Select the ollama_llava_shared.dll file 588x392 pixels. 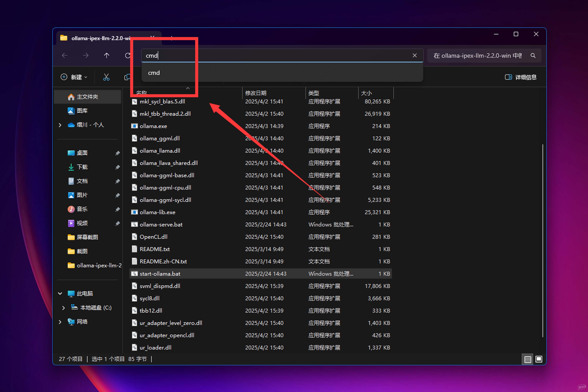coord(261,163)
